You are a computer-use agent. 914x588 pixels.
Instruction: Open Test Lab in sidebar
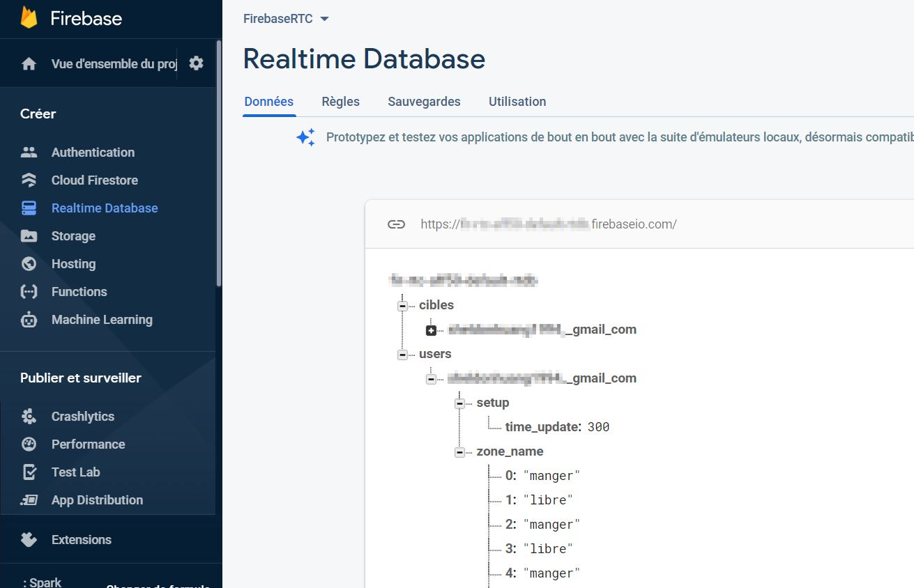click(x=75, y=472)
